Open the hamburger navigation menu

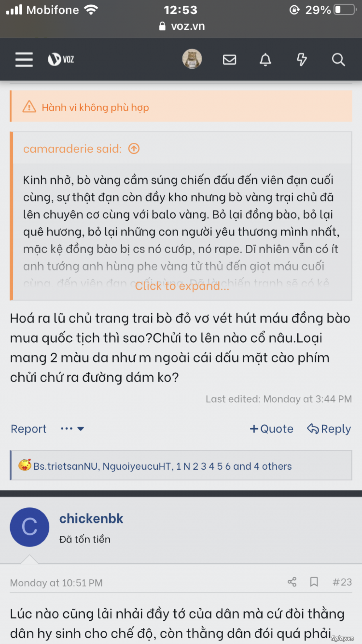tap(23, 59)
